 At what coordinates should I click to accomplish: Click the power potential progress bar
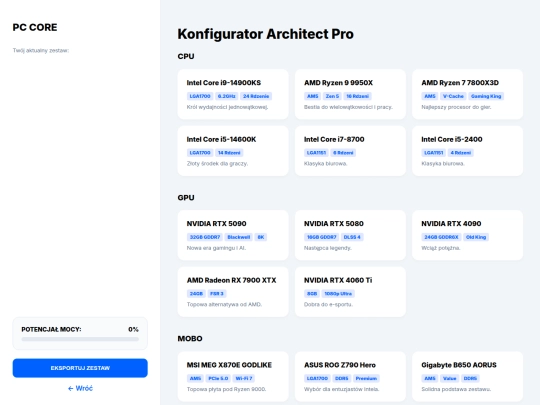click(x=80, y=339)
